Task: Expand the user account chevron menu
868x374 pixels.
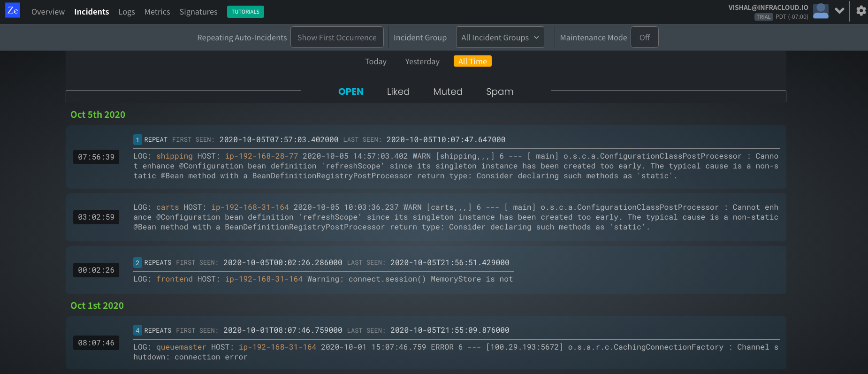Action: [x=840, y=11]
